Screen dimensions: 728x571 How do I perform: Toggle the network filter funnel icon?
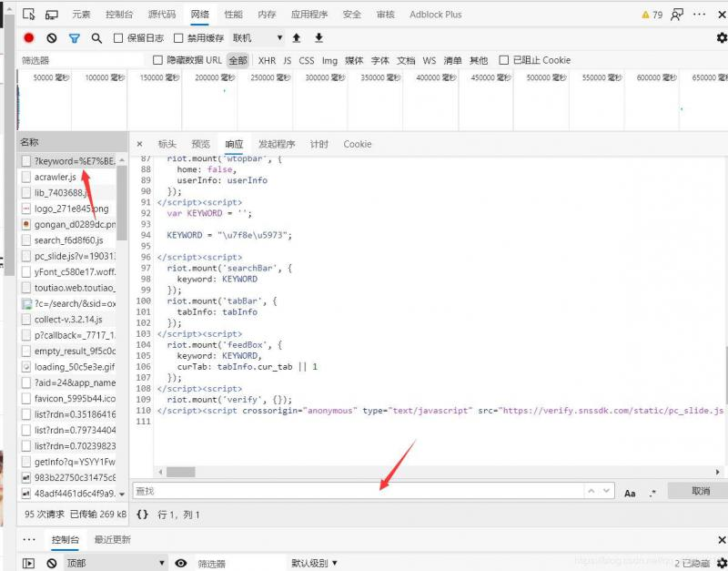point(75,38)
